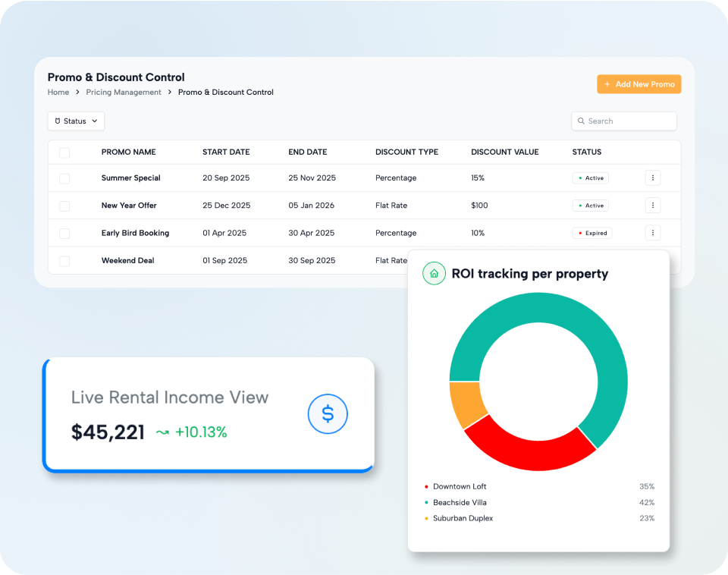This screenshot has height=575, width=728.
Task: Open the New Year Offer row actions menu
Action: [653, 205]
